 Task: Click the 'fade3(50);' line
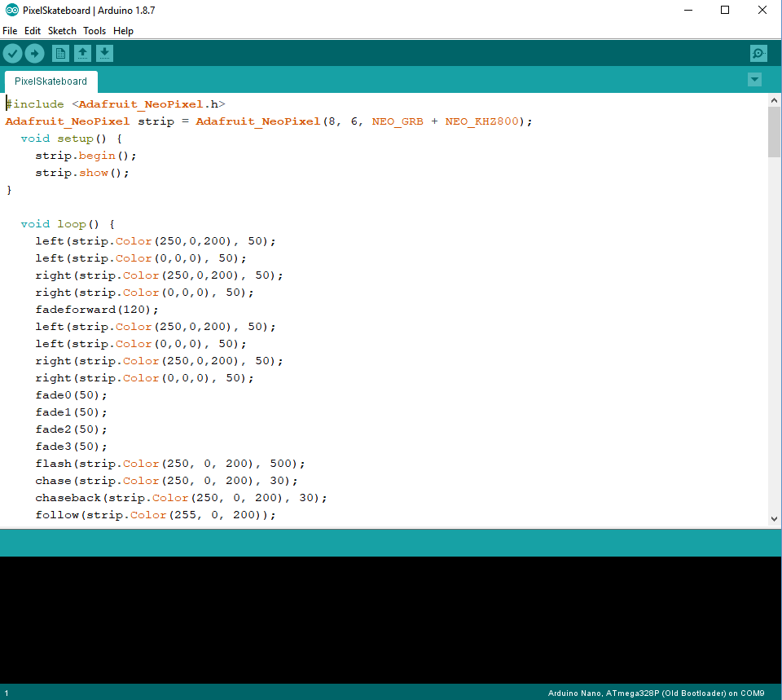point(72,446)
